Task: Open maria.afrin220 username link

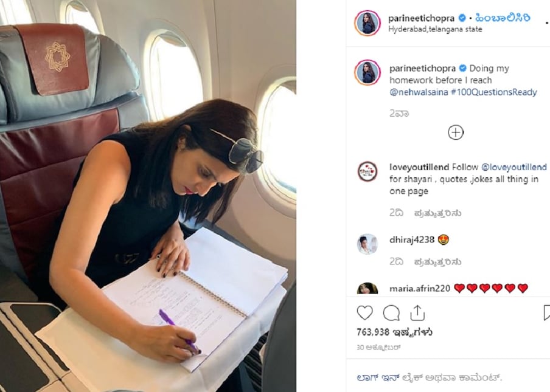Action: [x=420, y=288]
